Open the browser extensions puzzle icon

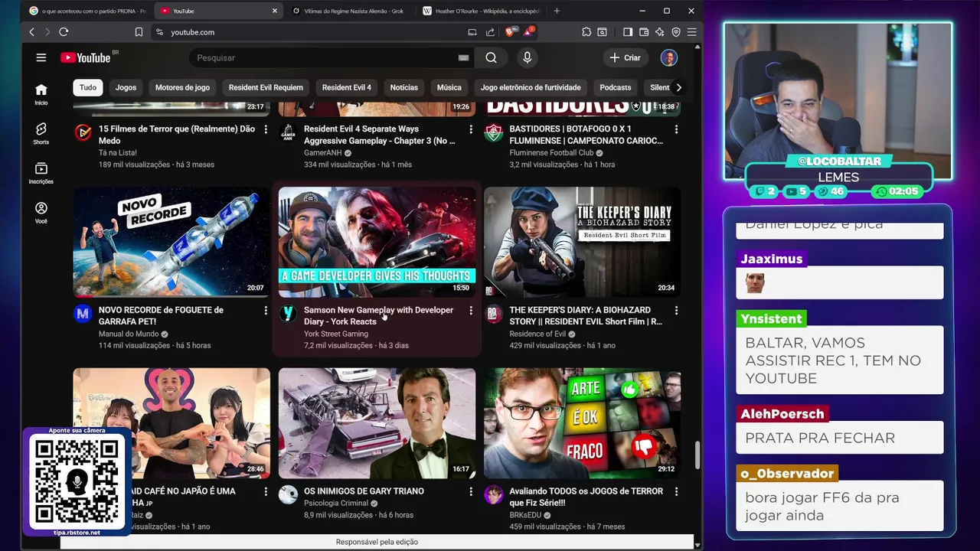(586, 32)
